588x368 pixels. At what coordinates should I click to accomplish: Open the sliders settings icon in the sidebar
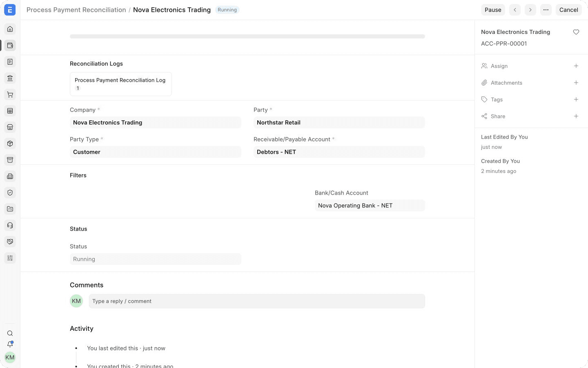(x=10, y=258)
